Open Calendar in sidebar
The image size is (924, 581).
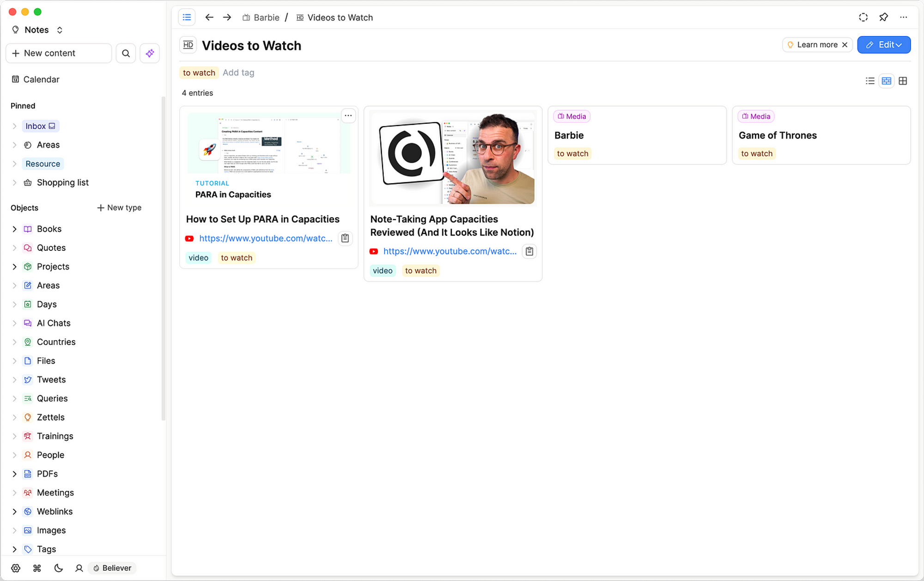[x=36, y=79]
